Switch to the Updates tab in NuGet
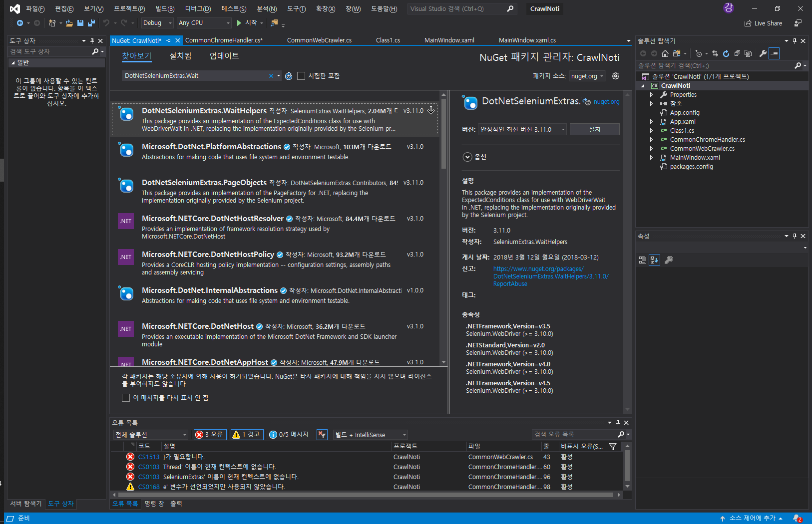 click(224, 56)
